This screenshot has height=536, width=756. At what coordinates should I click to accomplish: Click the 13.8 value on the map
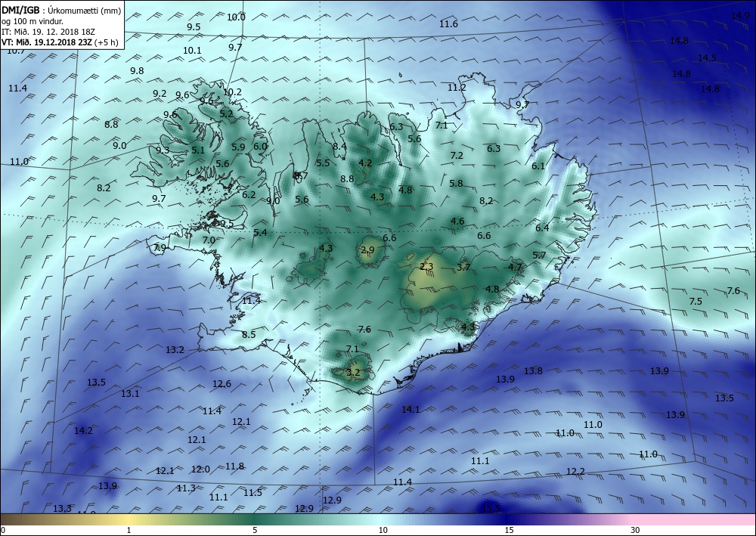tap(533, 370)
